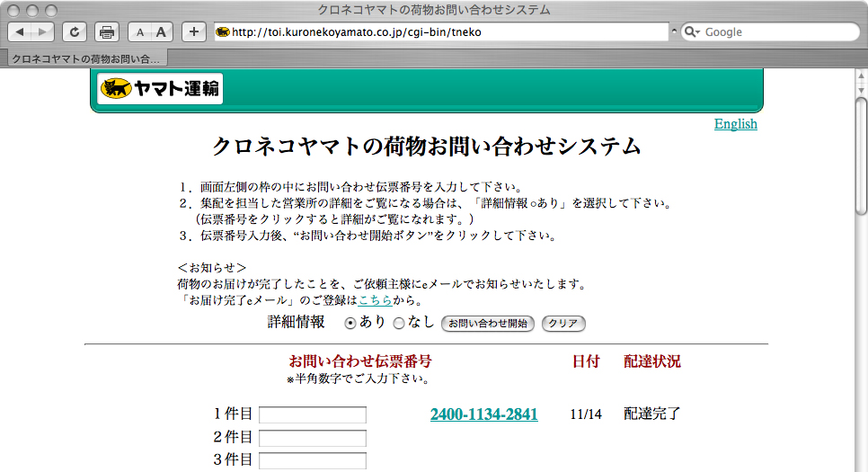
Task: Select the あり radio button
Action: click(350, 324)
